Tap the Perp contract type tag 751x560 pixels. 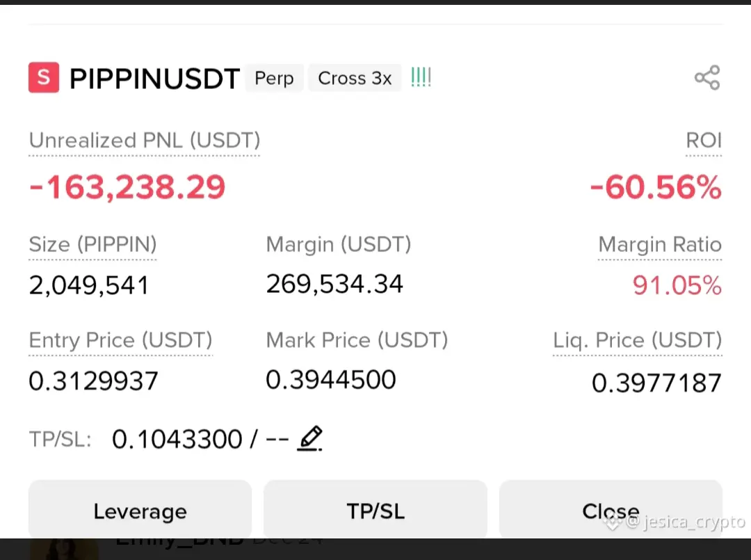[275, 78]
